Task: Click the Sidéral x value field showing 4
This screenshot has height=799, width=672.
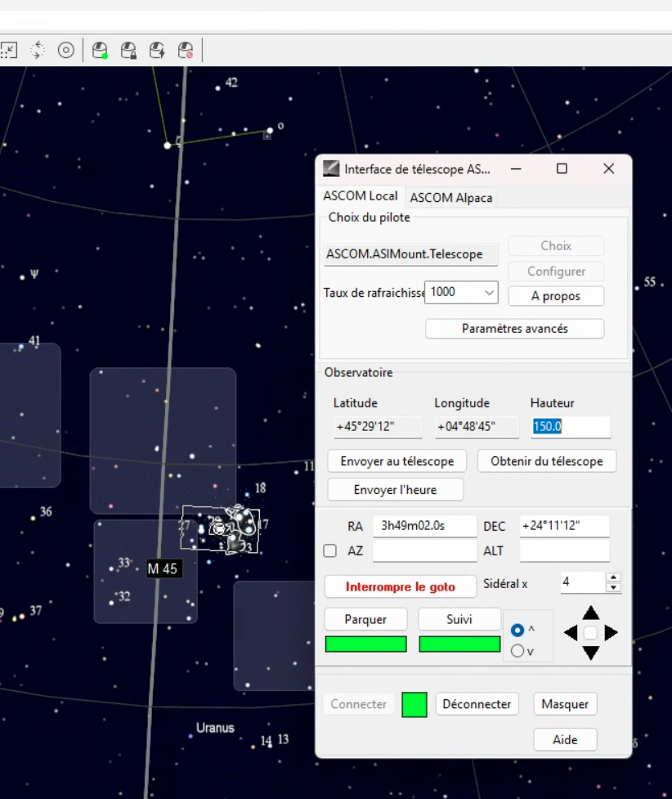Action: [x=584, y=582]
